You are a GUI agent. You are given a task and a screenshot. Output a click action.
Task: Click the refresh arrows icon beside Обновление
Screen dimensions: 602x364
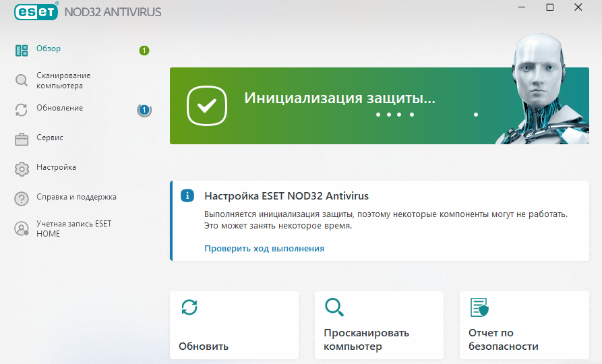(x=22, y=110)
